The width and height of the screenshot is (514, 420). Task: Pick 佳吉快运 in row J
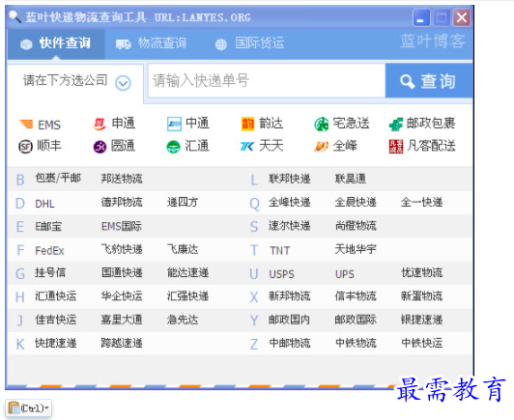click(x=56, y=320)
